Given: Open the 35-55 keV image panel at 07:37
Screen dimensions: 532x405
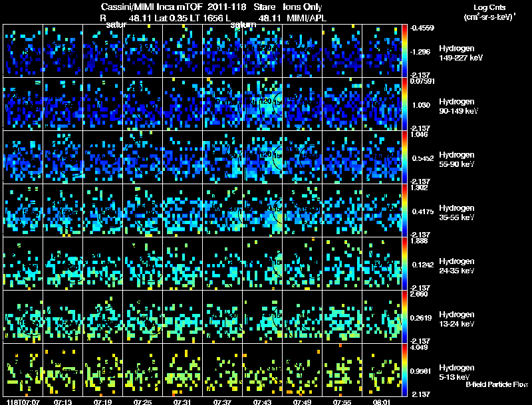Looking at the screenshot, I should point(222,211).
